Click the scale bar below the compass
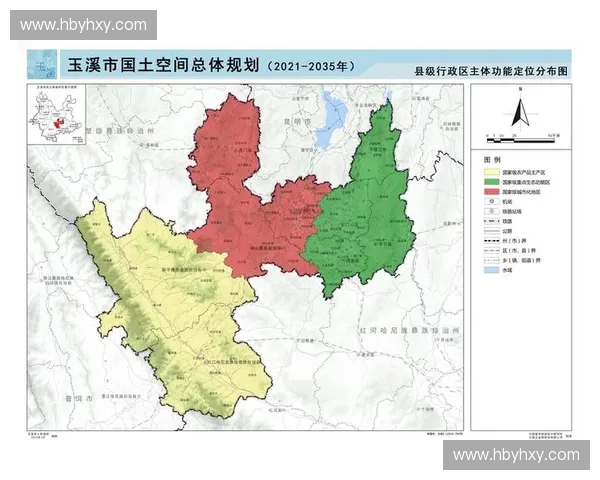The image size is (600, 480). [518, 140]
